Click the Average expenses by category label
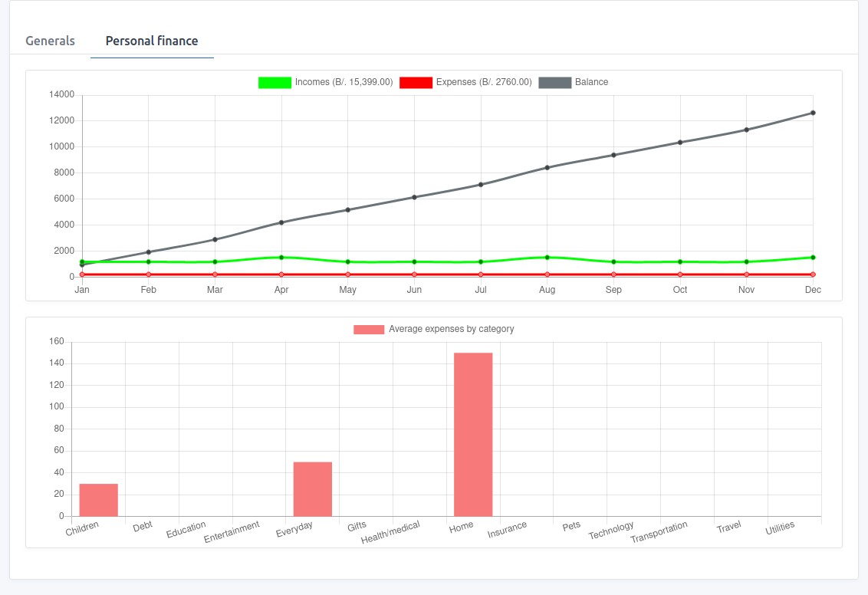This screenshot has height=595, width=868. pos(451,329)
